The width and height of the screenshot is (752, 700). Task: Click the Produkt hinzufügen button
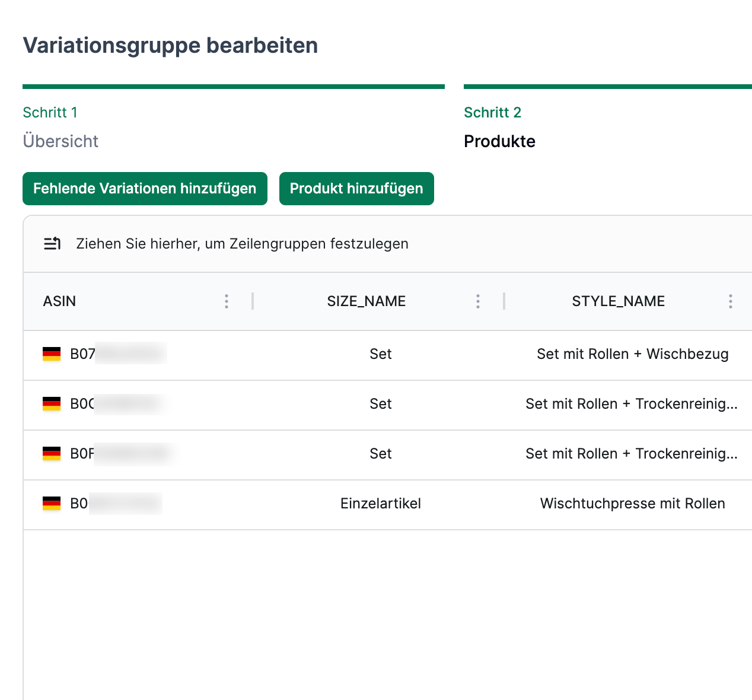pyautogui.click(x=356, y=189)
